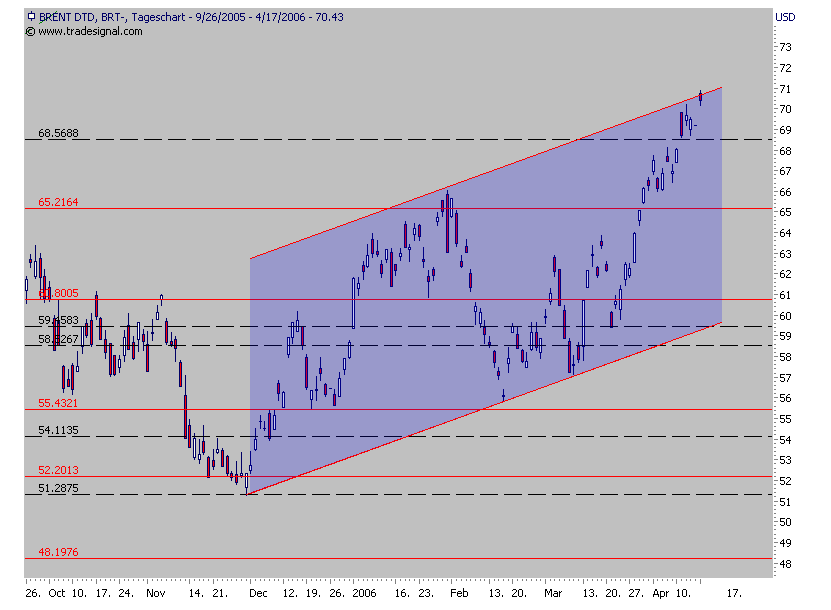This screenshot has width=831, height=610.
Task: Click the 65.2164 red line label
Action: 57,203
